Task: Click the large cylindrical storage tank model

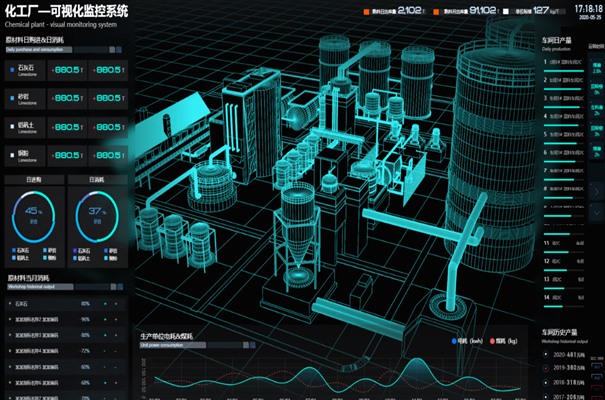Action: coord(490,154)
